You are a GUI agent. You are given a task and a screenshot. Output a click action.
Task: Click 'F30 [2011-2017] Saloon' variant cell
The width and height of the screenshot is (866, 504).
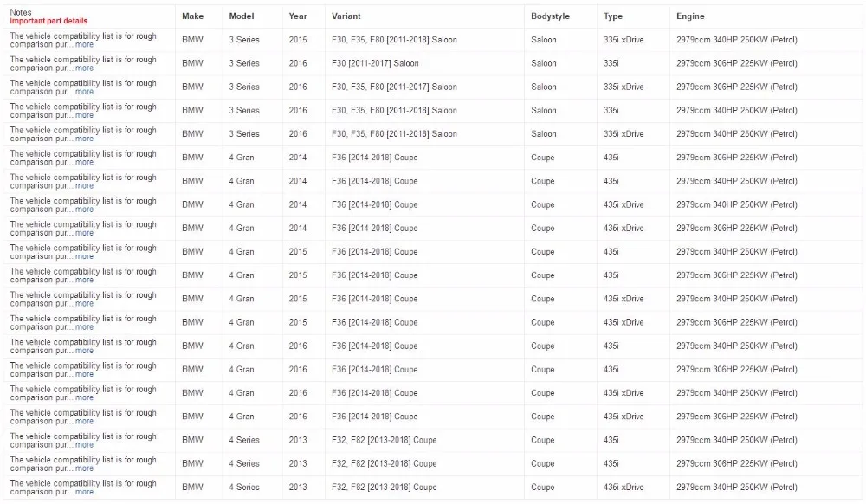point(375,63)
